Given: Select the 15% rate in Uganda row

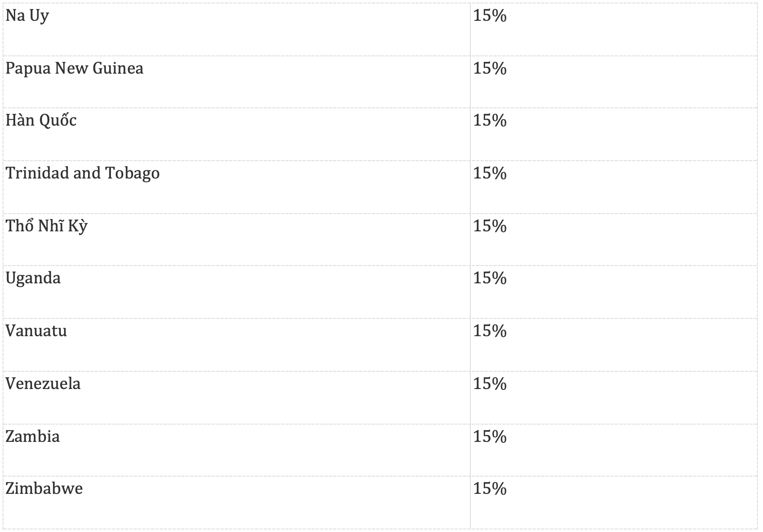Looking at the screenshot, I should [490, 278].
